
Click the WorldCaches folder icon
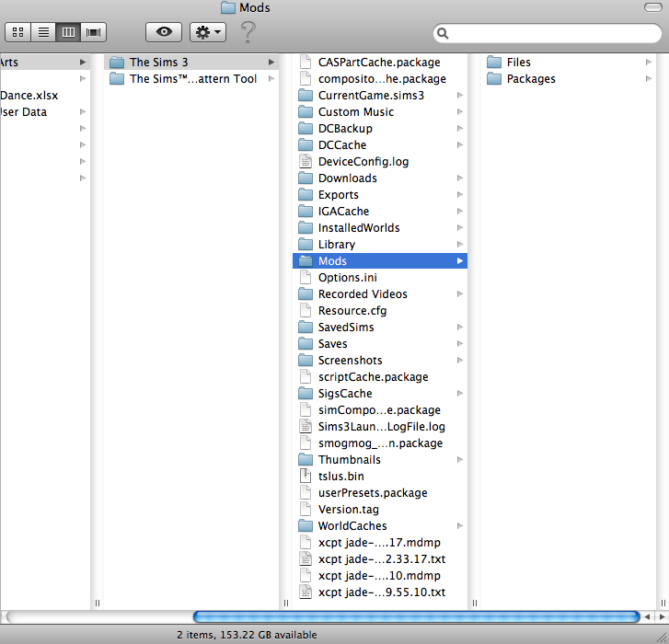pos(306,526)
